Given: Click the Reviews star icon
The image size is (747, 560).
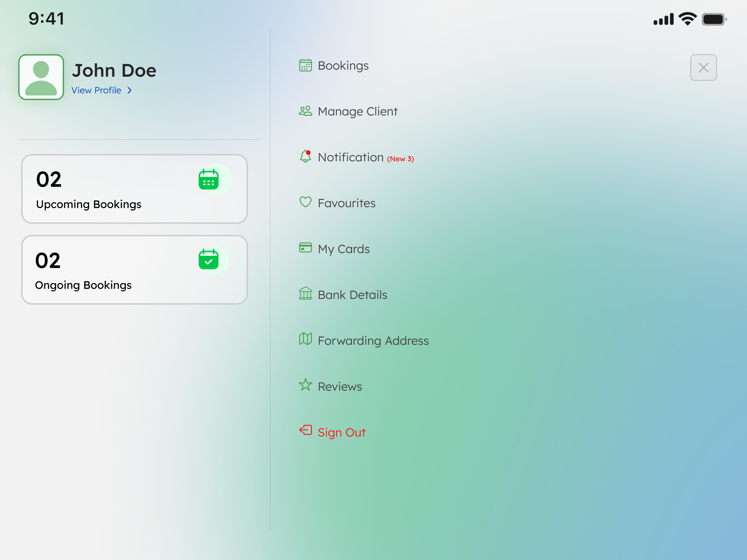Looking at the screenshot, I should tap(305, 384).
